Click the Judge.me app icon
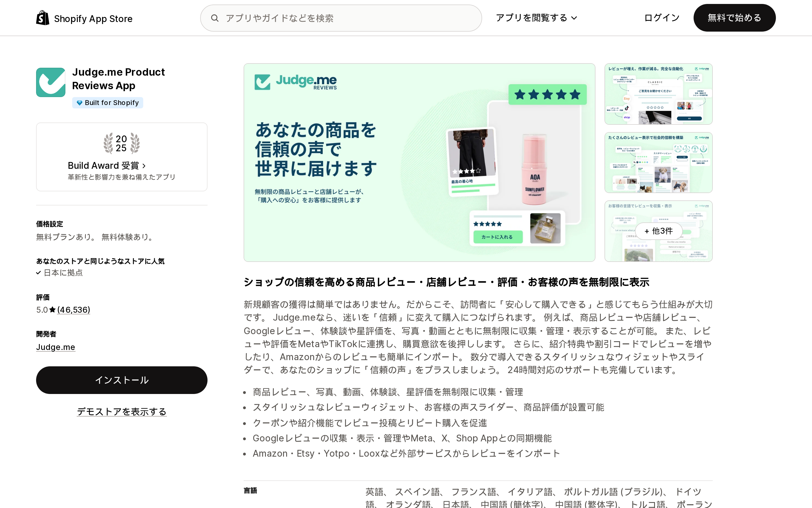 (51, 82)
